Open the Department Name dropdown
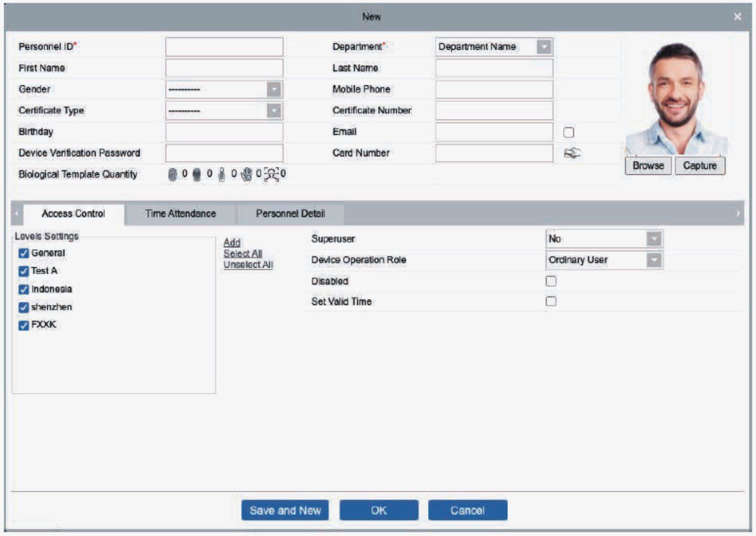 (x=544, y=47)
